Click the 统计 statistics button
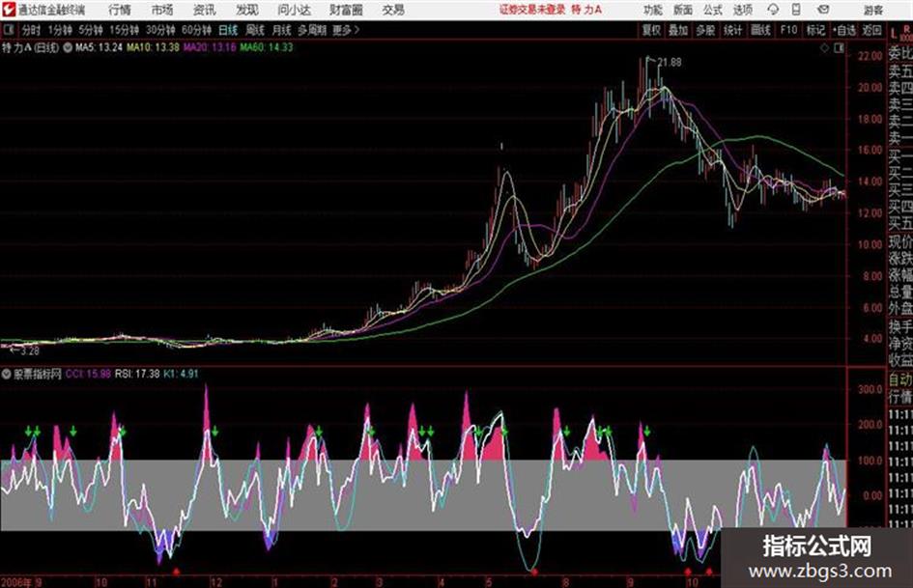This screenshot has width=913, height=588. pos(732,30)
